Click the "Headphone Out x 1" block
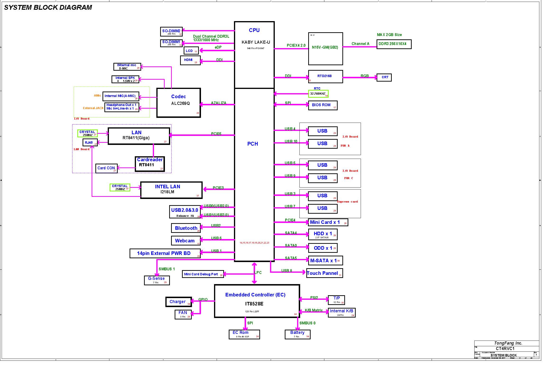This screenshot has height=392, width=555. click(x=121, y=107)
